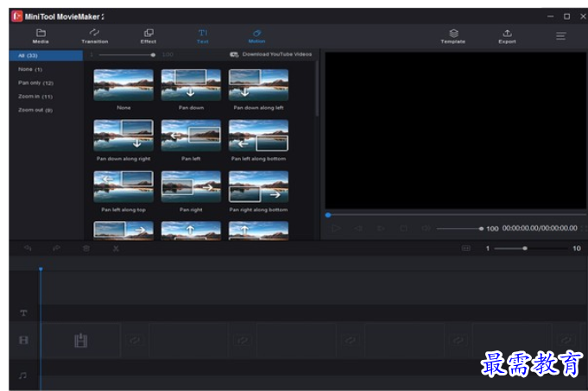Open the Media tab
The width and height of the screenshot is (588, 391).
[41, 36]
